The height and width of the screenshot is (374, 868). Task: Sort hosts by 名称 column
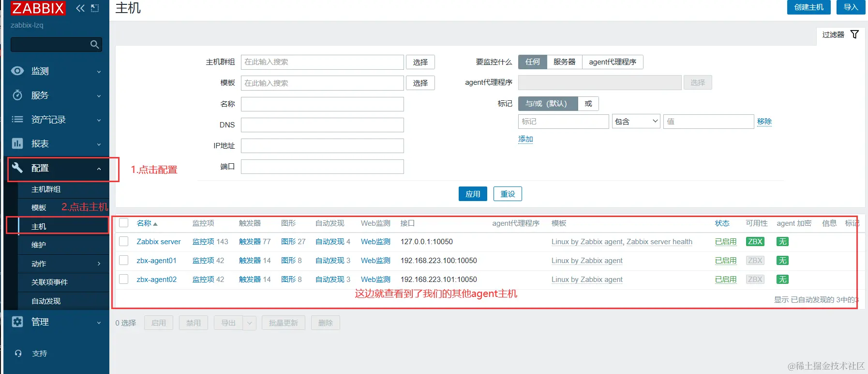(147, 223)
